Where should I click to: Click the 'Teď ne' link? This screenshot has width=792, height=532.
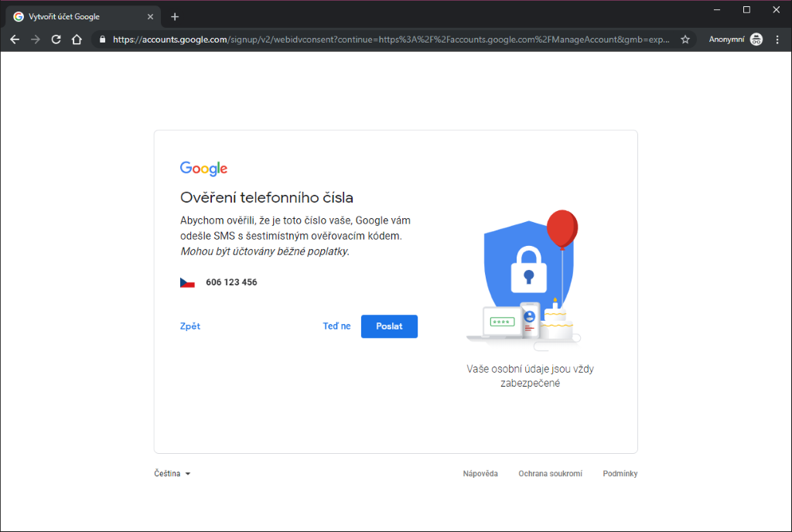tap(336, 326)
